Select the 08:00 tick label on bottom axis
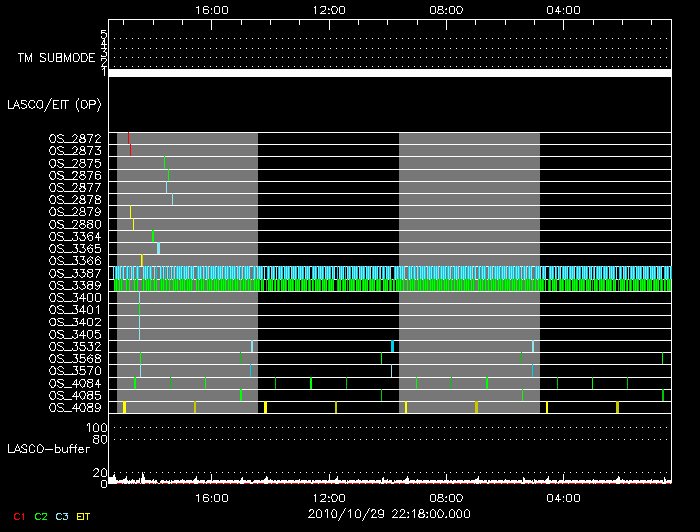700x532 pixels. (x=446, y=497)
